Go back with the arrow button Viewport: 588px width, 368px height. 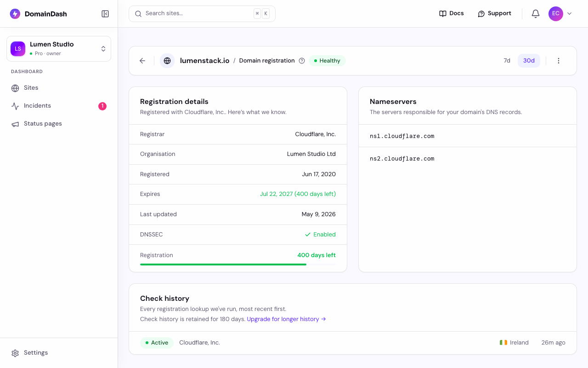coord(142,61)
